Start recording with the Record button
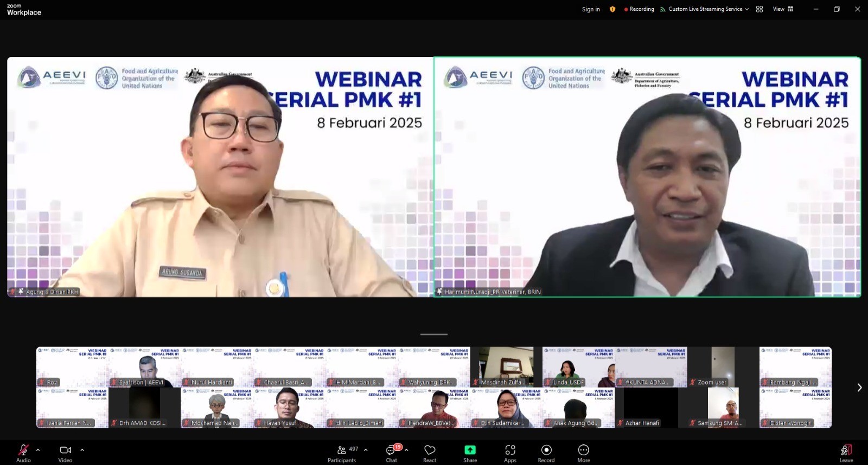This screenshot has width=868, height=465. pyautogui.click(x=546, y=450)
